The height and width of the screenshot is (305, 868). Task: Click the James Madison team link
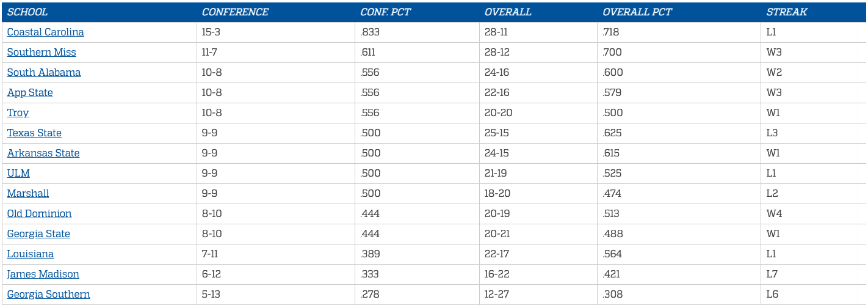click(43, 274)
